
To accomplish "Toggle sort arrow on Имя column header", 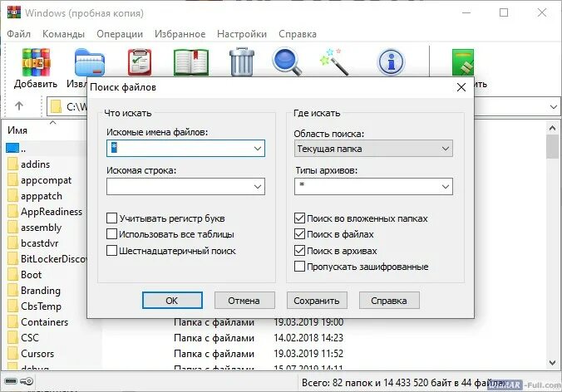I will coord(52,123).
